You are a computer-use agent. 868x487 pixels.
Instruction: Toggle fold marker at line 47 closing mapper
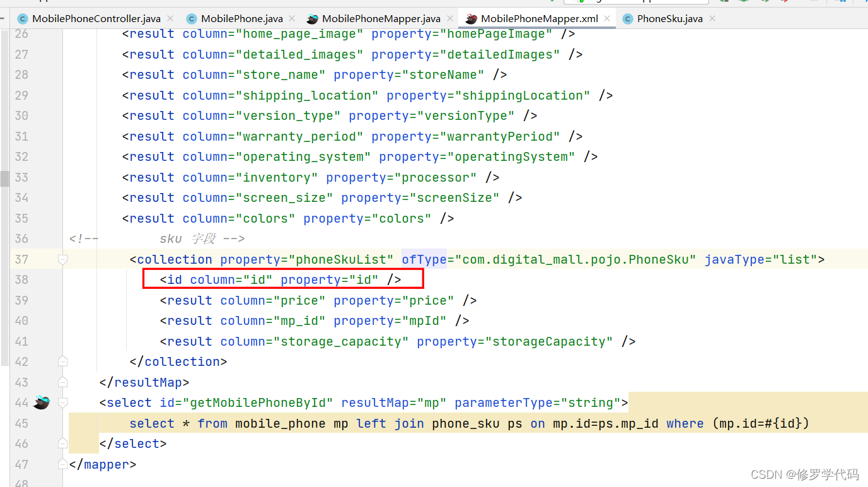[x=62, y=464]
